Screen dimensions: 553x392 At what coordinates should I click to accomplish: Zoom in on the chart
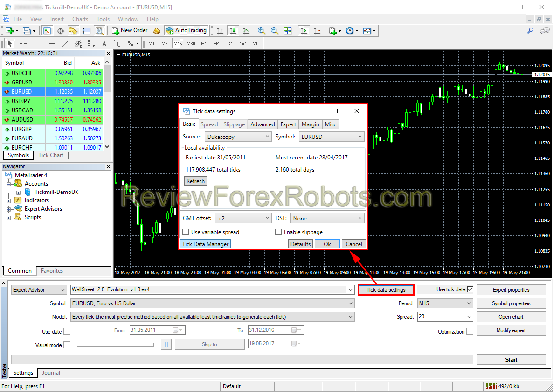pyautogui.click(x=261, y=31)
